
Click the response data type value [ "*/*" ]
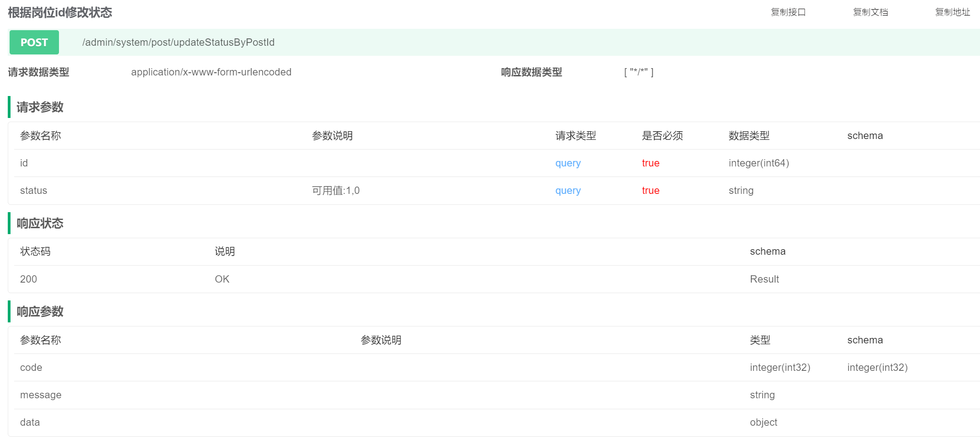click(639, 72)
